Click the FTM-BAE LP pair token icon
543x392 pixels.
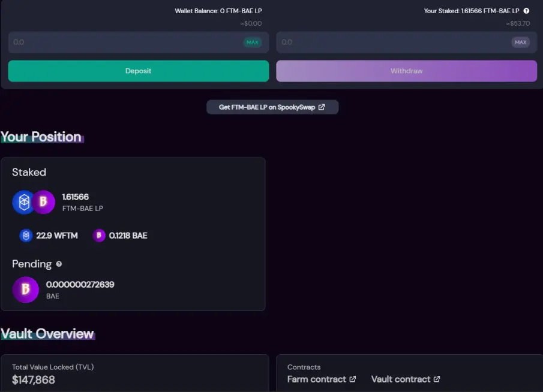(34, 202)
